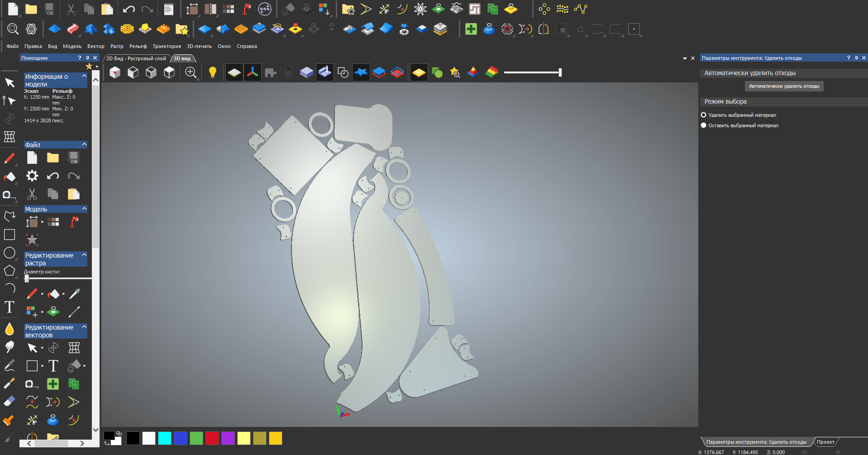Select the Text tool in left toolbar

9,307
